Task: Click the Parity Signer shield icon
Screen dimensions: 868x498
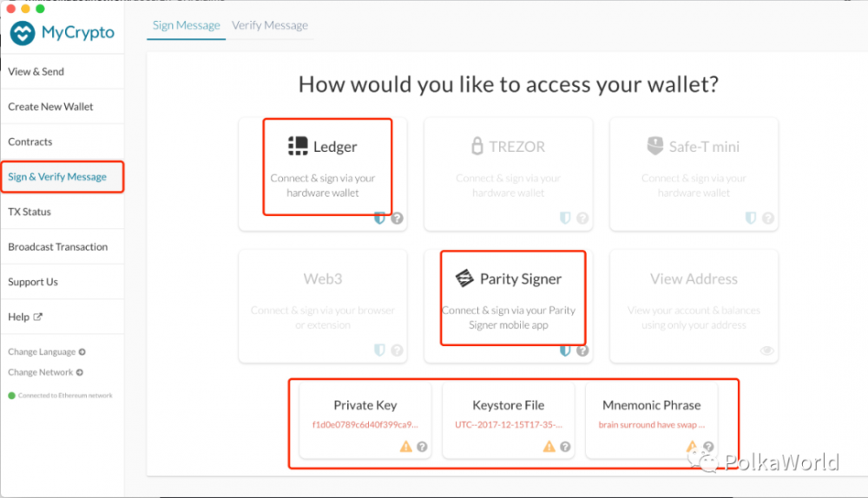Action: (x=565, y=351)
